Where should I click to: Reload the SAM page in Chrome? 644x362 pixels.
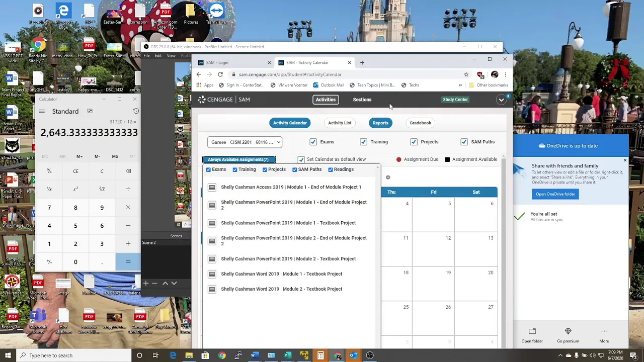[x=220, y=74]
